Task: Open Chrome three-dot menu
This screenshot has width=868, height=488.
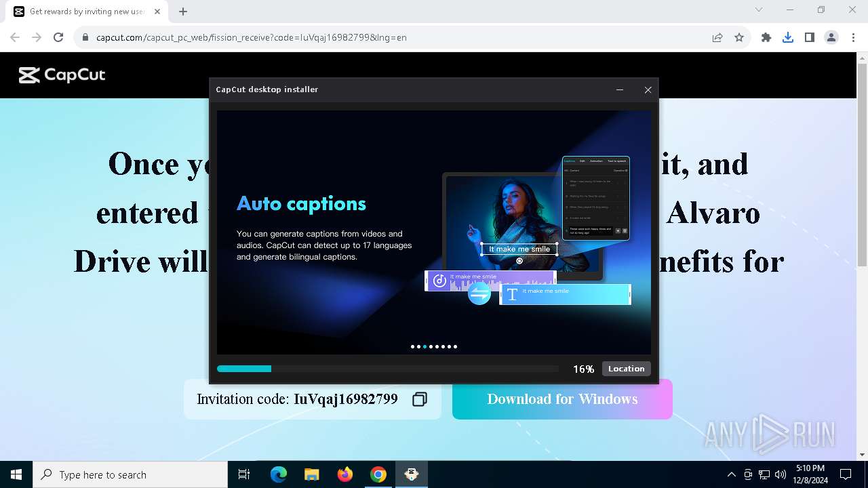Action: [853, 37]
